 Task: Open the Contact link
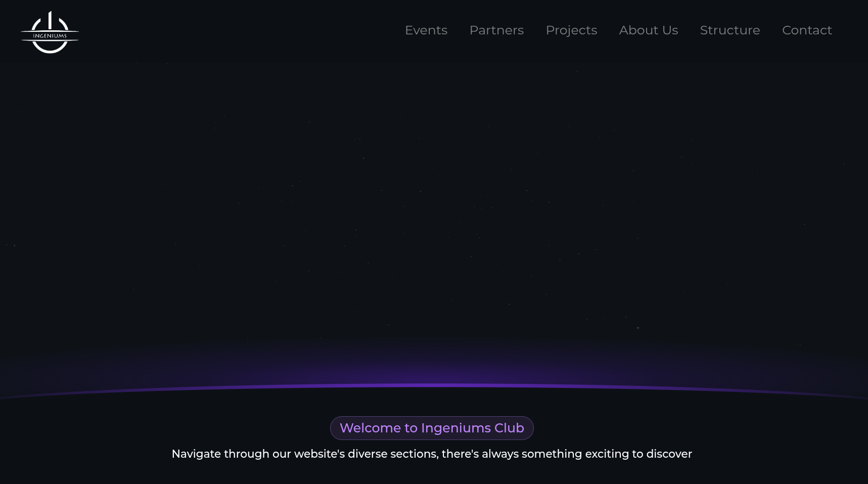806,30
